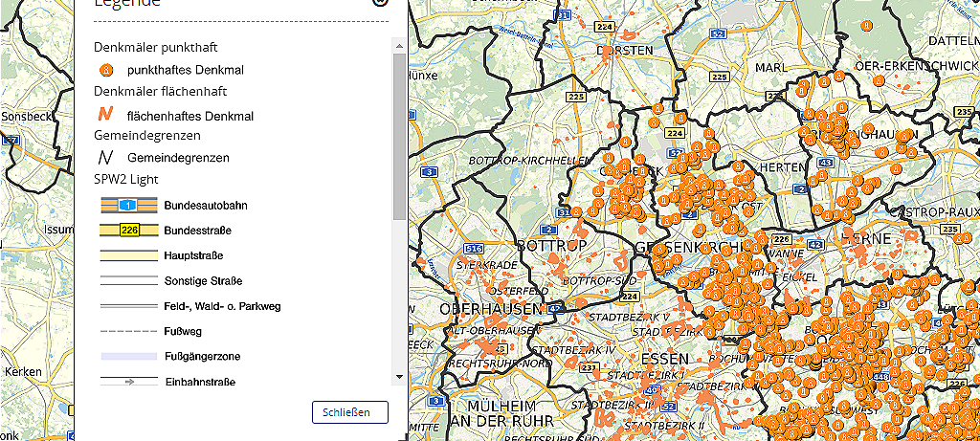Click the Bundesstraße 226 legend symbol
Screen dimensions: 980x441
[129, 231]
